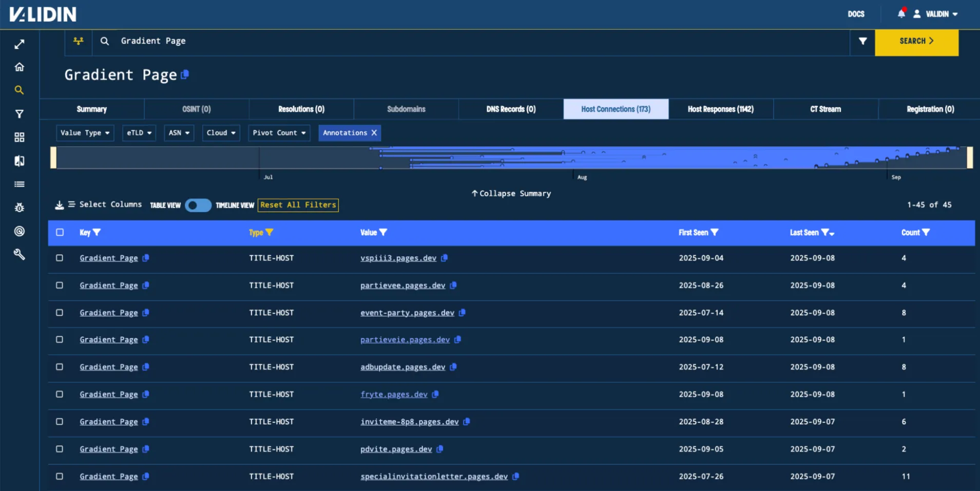This screenshot has width=980, height=491.
Task: Go to the home icon in sidebar
Action: click(x=20, y=67)
